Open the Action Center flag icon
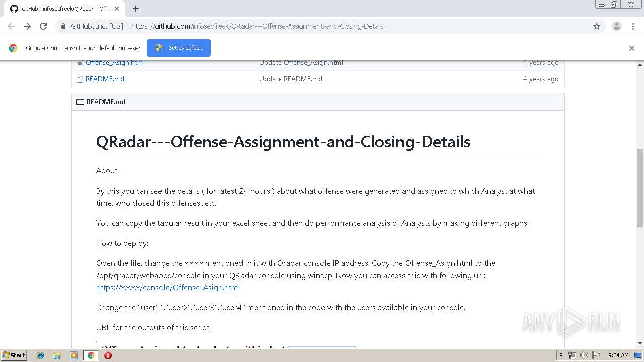Screen dimensions: 644x362 pyautogui.click(x=596, y=355)
